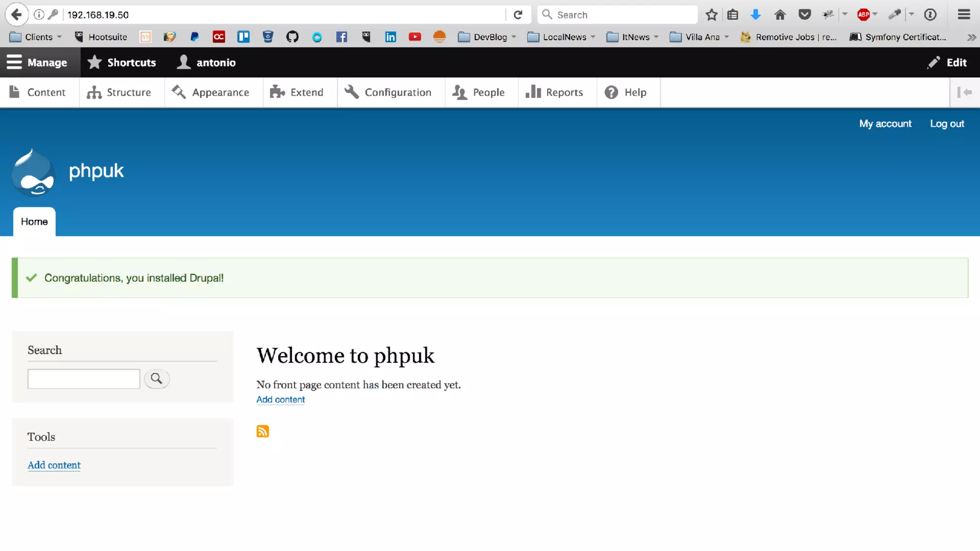Viewport: 980px width, 551px height.
Task: Show the overflow bookmarks chevron
Action: click(x=971, y=37)
